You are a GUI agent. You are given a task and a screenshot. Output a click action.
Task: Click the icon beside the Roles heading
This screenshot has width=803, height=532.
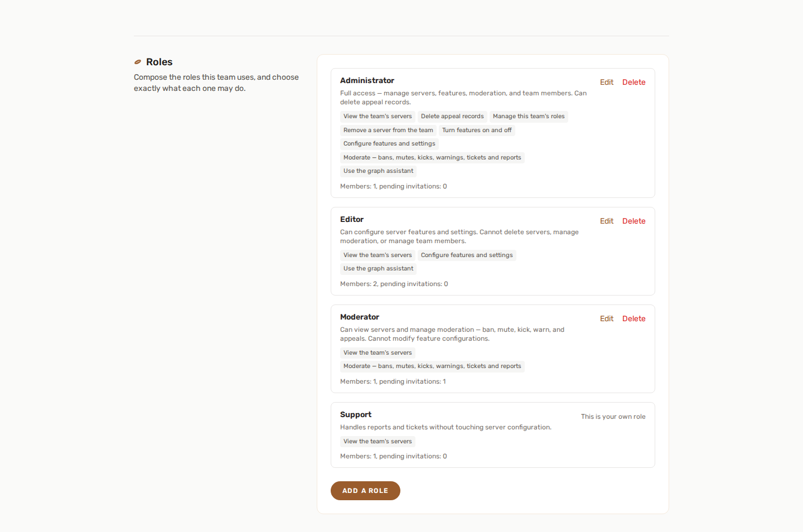(138, 62)
